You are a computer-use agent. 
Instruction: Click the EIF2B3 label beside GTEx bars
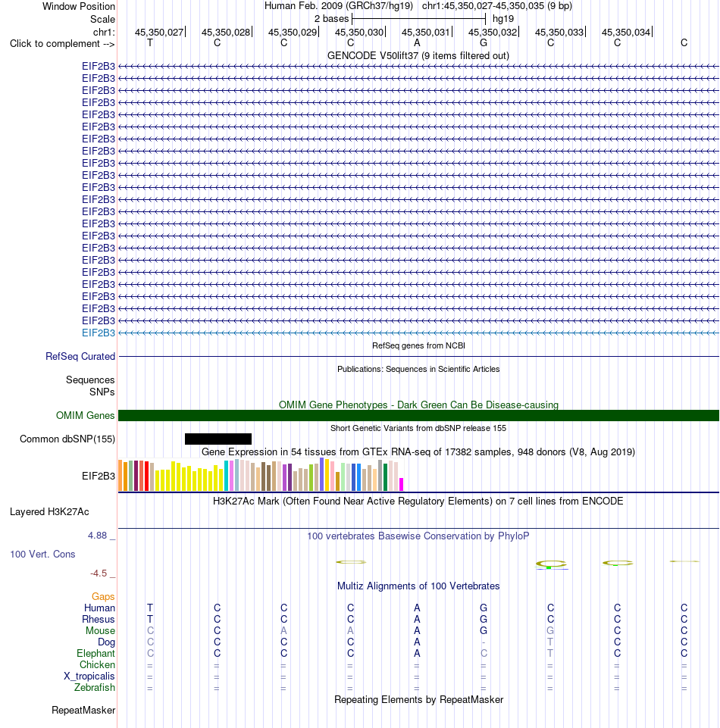[99, 476]
